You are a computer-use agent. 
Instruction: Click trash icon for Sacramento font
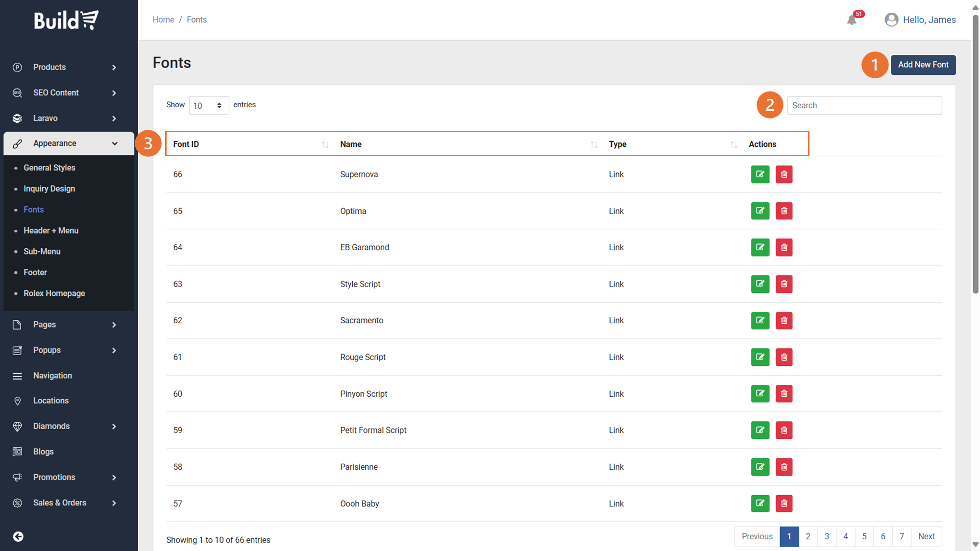[784, 320]
